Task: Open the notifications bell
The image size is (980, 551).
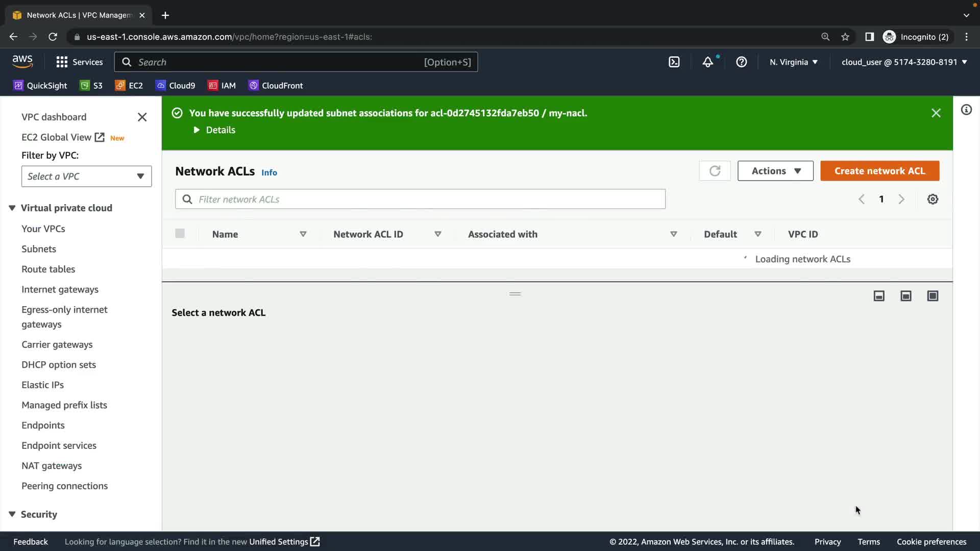Action: 707,62
